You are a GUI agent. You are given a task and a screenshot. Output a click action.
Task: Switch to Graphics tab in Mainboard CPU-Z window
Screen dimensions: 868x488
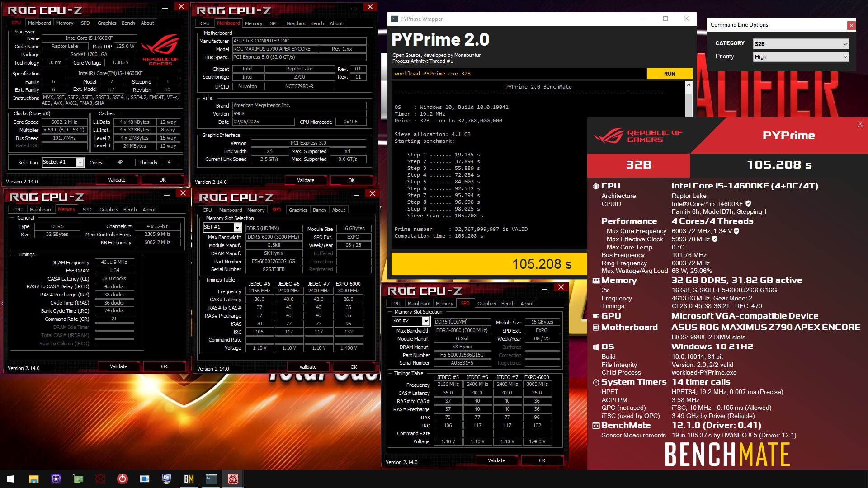click(x=296, y=23)
